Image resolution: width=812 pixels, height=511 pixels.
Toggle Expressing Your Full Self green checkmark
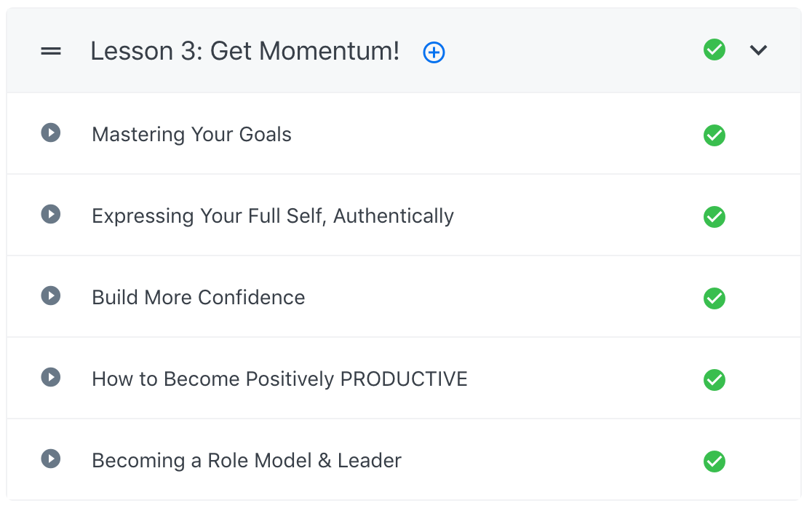pyautogui.click(x=715, y=217)
